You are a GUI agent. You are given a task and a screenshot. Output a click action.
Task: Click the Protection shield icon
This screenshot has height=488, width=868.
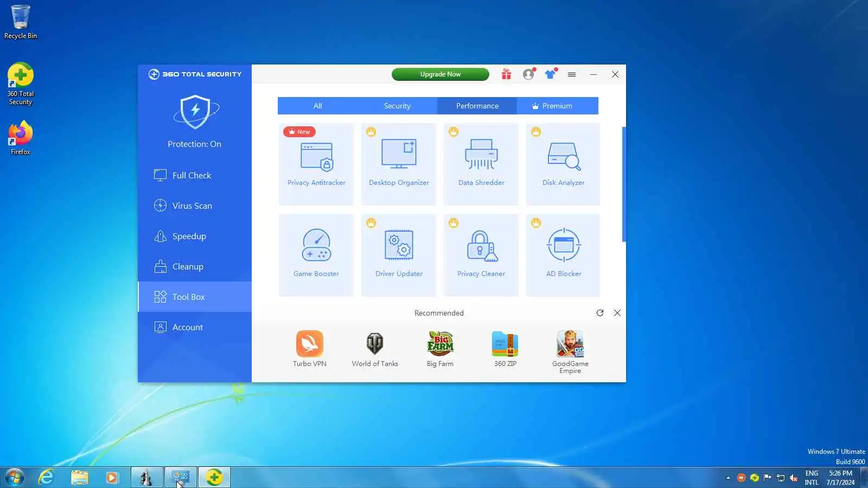pos(196,112)
